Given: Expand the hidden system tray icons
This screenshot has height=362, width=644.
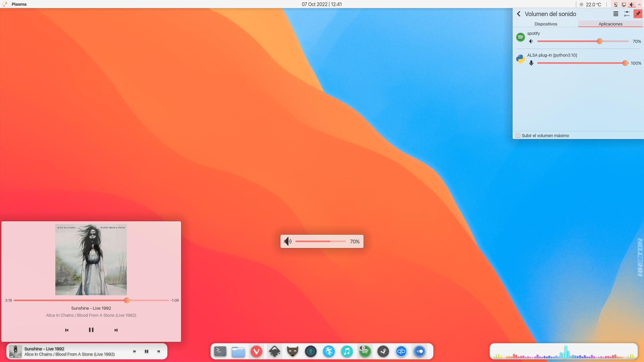Looking at the screenshot, I should (x=639, y=4).
